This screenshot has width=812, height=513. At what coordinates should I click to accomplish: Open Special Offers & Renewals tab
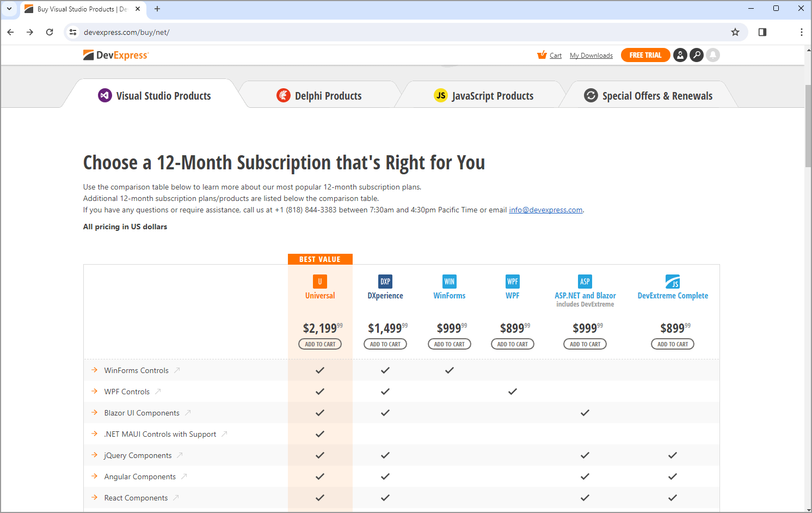click(648, 96)
